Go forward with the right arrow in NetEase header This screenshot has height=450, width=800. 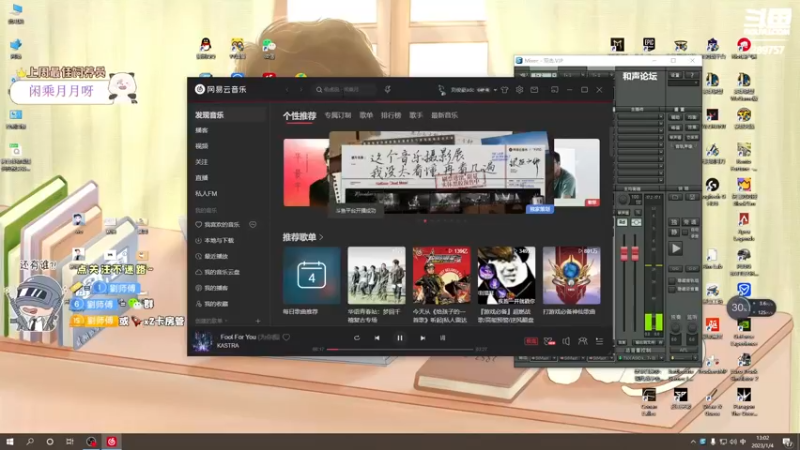(x=301, y=90)
